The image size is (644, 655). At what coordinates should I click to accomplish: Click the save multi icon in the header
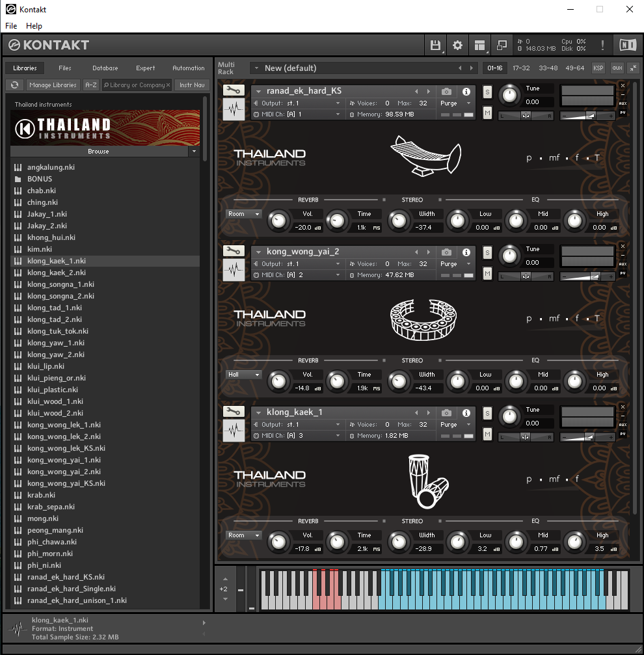(x=434, y=45)
